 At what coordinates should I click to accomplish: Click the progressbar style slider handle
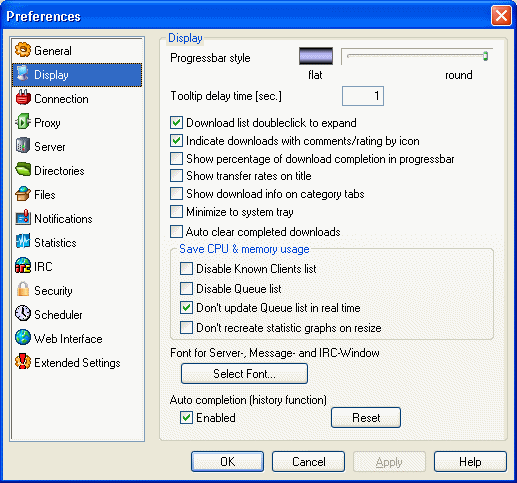tap(485, 56)
